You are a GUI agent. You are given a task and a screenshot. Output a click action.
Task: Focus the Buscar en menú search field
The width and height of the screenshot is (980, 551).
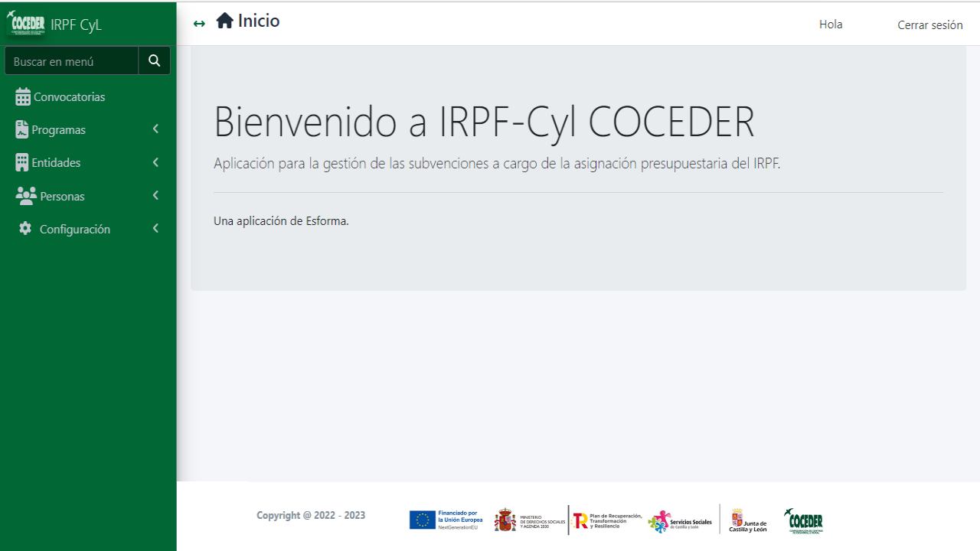pyautogui.click(x=72, y=61)
